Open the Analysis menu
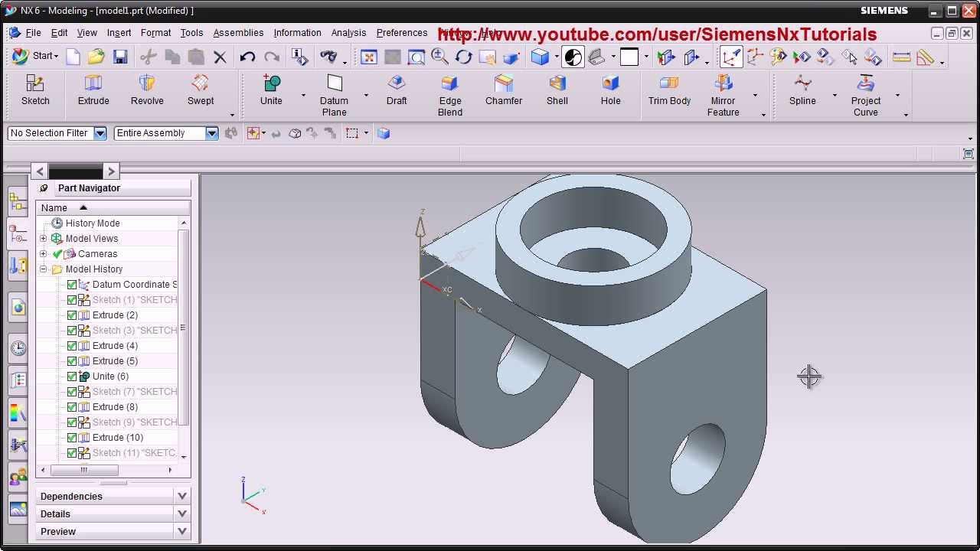Screen dimensions: 980x551 tap(349, 33)
